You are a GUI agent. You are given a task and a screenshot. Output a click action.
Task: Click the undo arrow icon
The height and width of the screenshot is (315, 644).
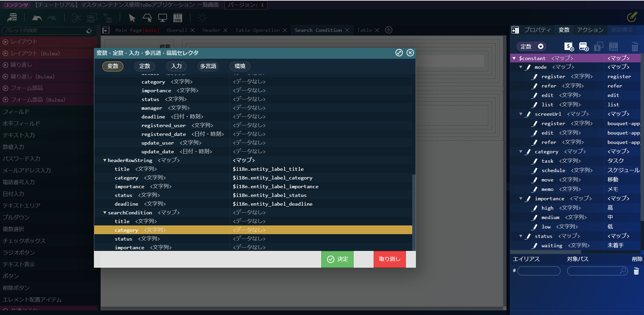pos(37,18)
